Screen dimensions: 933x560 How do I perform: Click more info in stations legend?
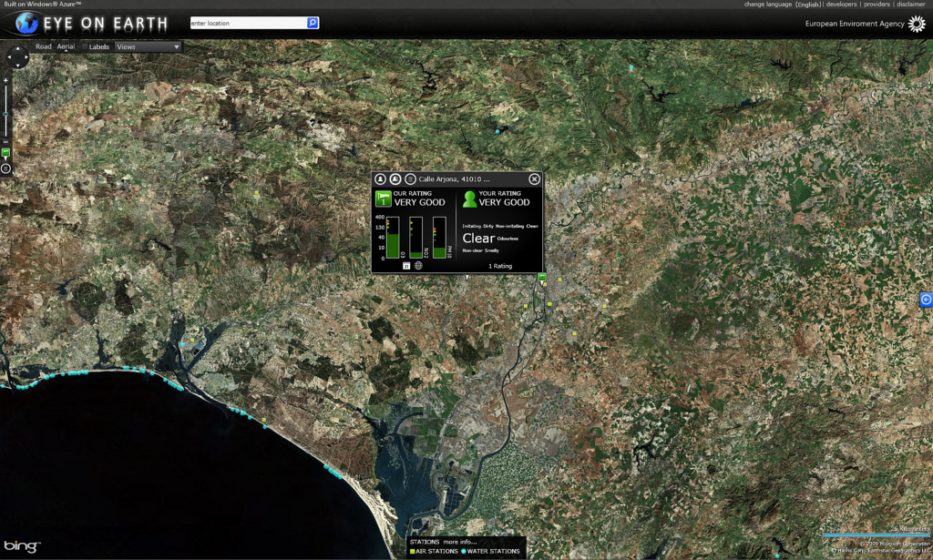pos(460,542)
